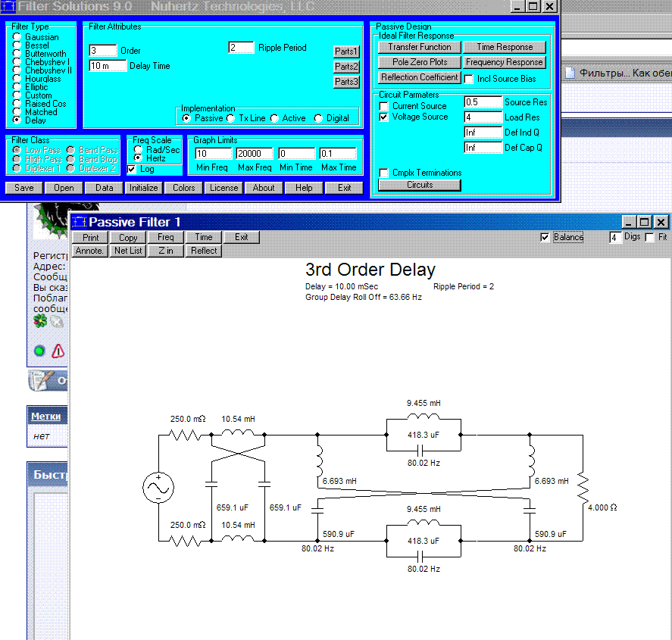Click the red warning triangle icon

[x=58, y=351]
